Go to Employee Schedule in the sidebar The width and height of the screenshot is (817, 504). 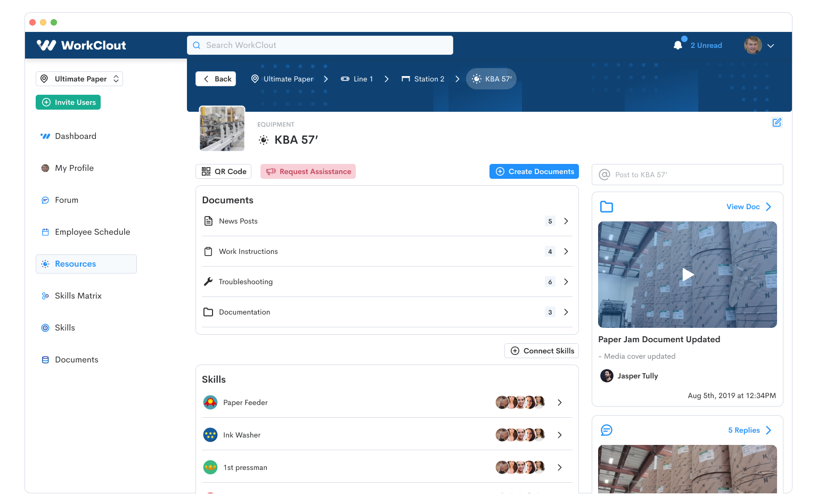pos(92,232)
